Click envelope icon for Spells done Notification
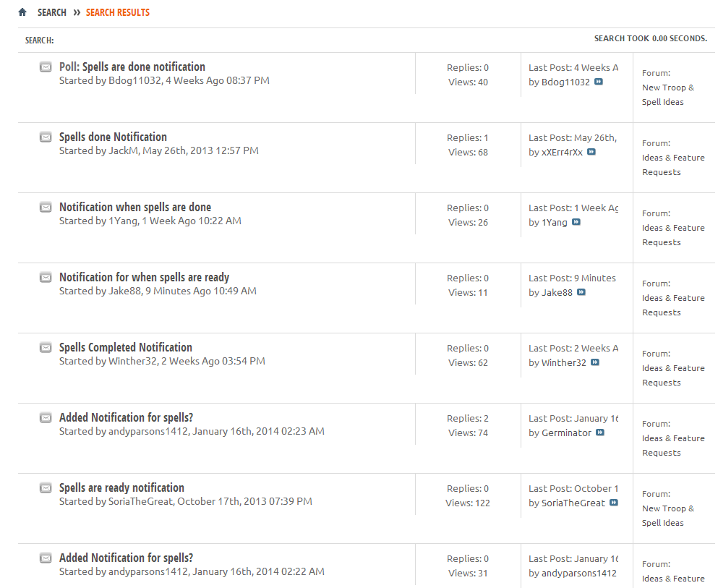Screen dimensions: 718x588 click(x=46, y=137)
